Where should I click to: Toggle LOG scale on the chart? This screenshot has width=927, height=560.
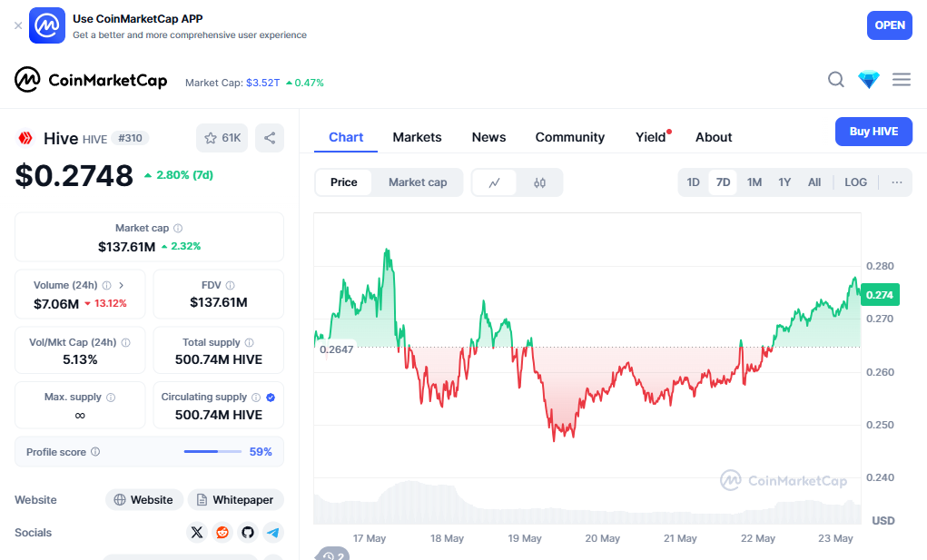pyautogui.click(x=855, y=182)
